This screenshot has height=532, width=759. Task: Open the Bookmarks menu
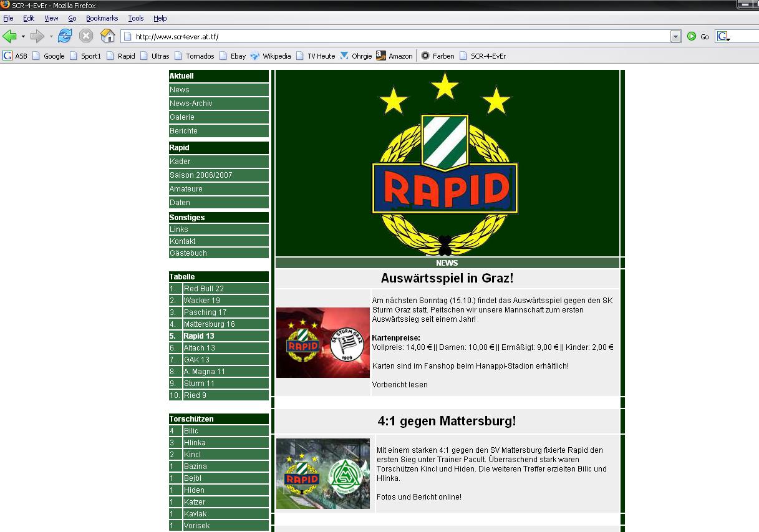click(x=102, y=18)
